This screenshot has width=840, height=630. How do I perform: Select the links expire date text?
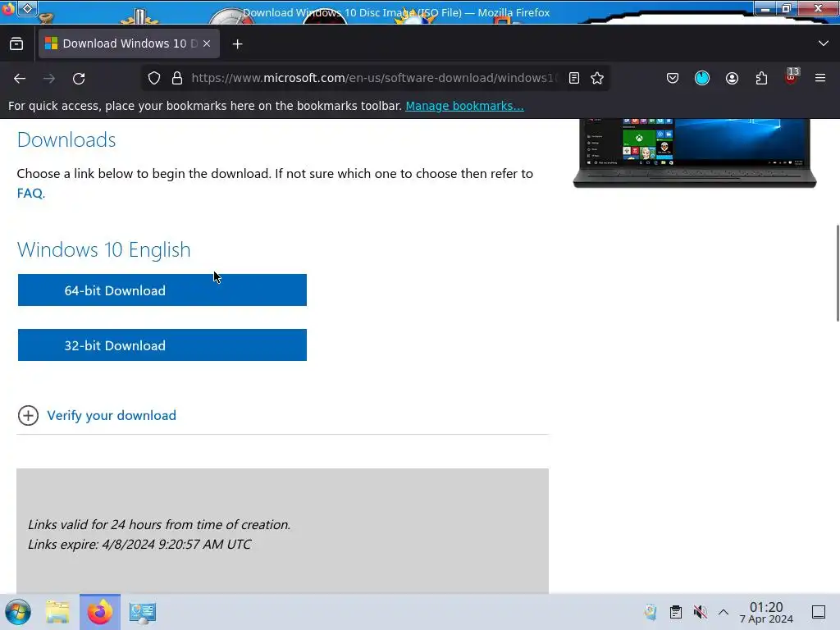click(x=139, y=545)
